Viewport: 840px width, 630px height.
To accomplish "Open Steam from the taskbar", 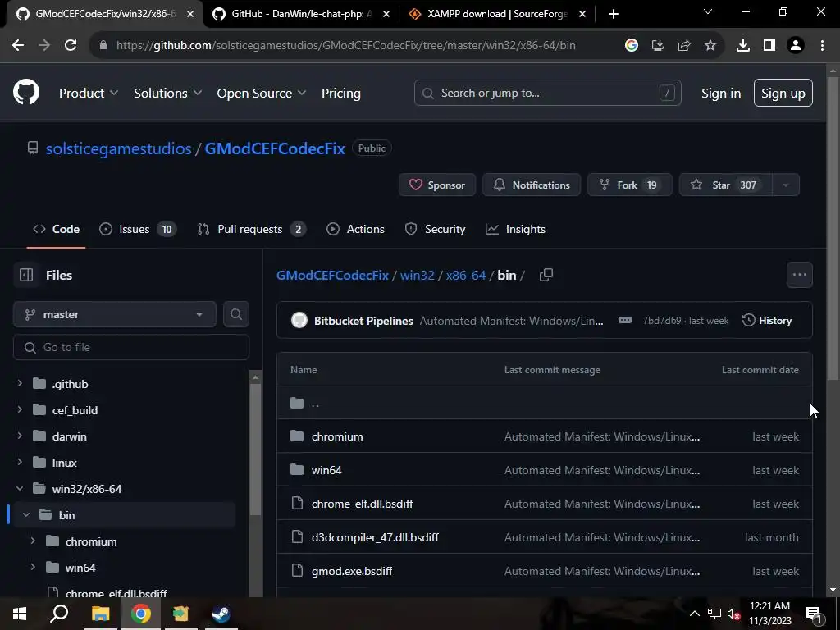I will coord(221,614).
